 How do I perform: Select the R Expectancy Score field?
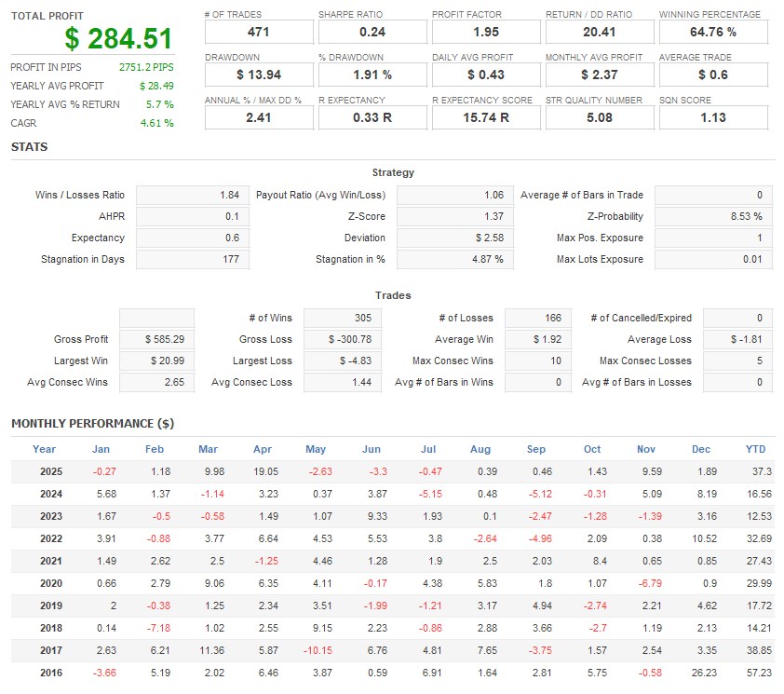tap(485, 118)
